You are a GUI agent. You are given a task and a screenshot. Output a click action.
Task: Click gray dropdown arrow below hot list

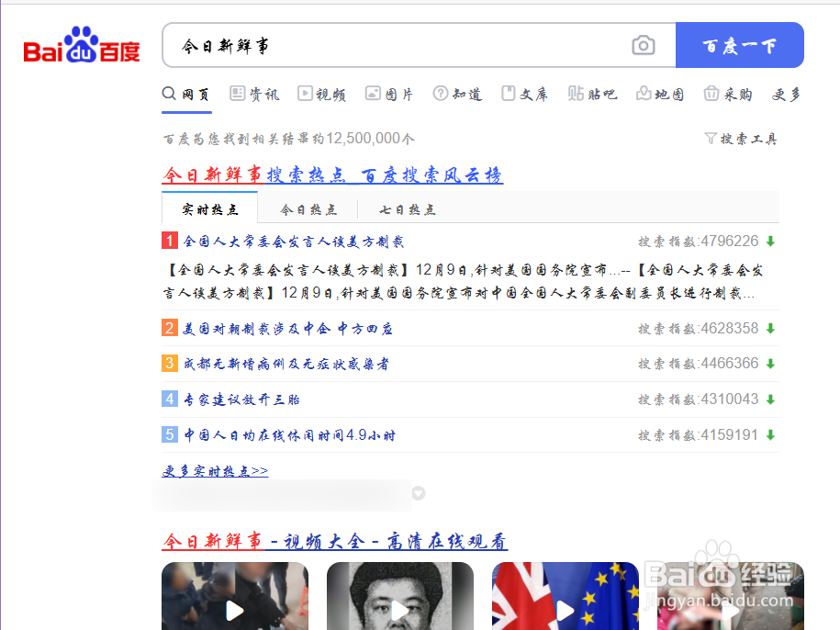(x=419, y=493)
